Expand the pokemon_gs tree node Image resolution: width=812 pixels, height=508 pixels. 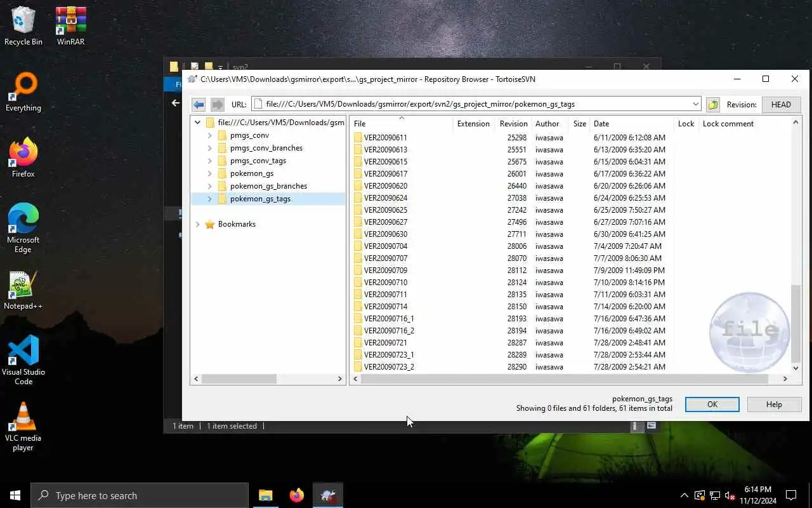click(210, 173)
